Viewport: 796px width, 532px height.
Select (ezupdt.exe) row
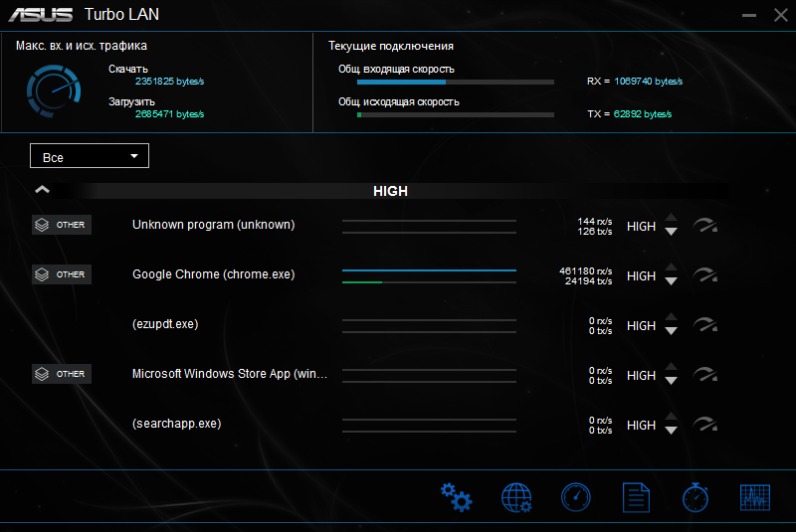point(376,324)
